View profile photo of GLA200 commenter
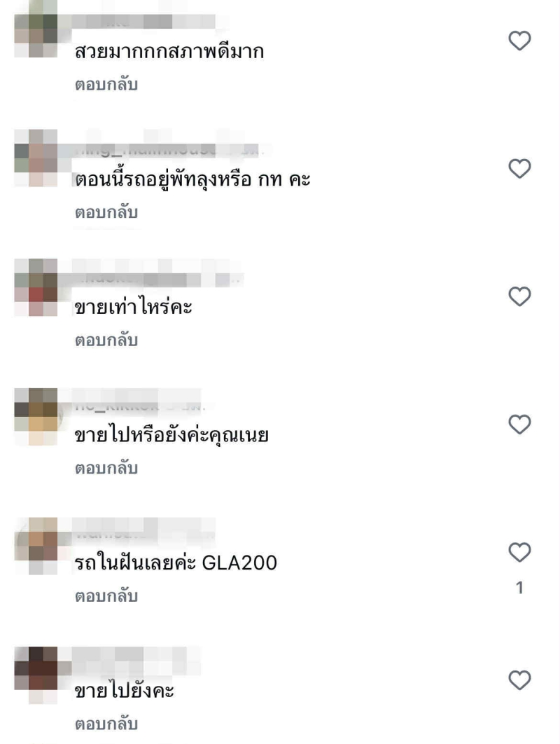 click(36, 546)
